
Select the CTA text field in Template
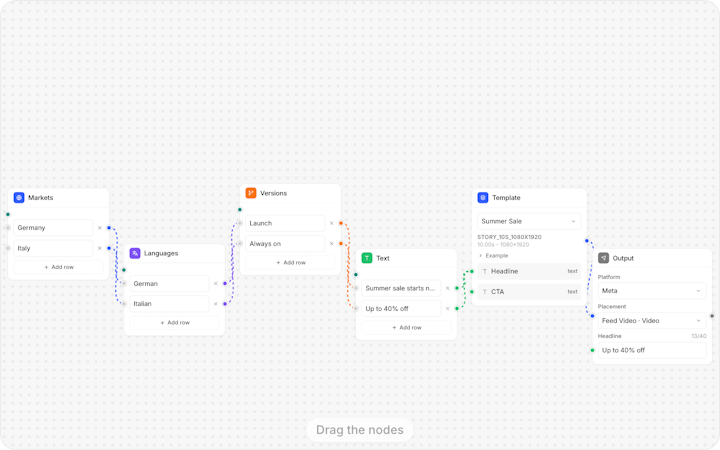point(529,292)
